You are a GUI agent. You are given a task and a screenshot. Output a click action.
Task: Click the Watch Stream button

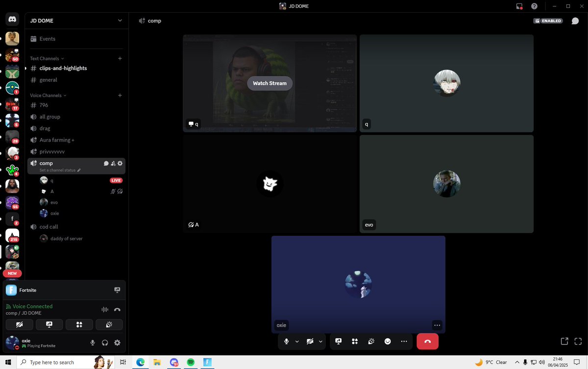tap(269, 83)
